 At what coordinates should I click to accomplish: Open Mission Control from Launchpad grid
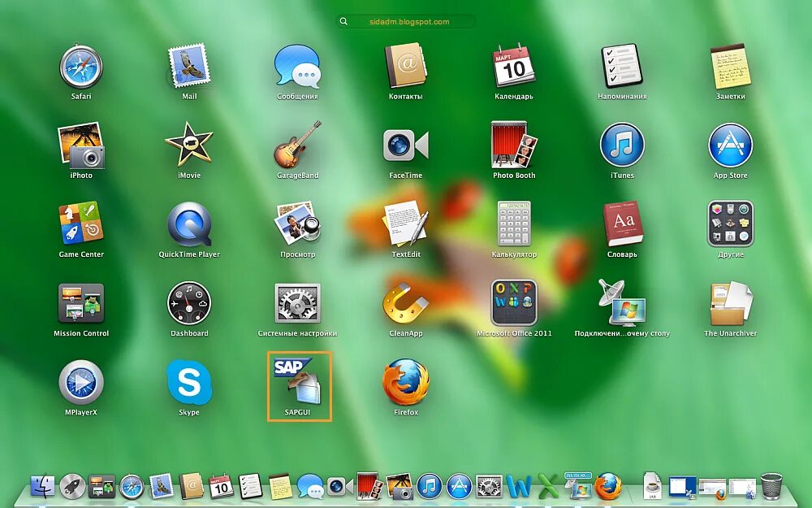[x=81, y=304]
